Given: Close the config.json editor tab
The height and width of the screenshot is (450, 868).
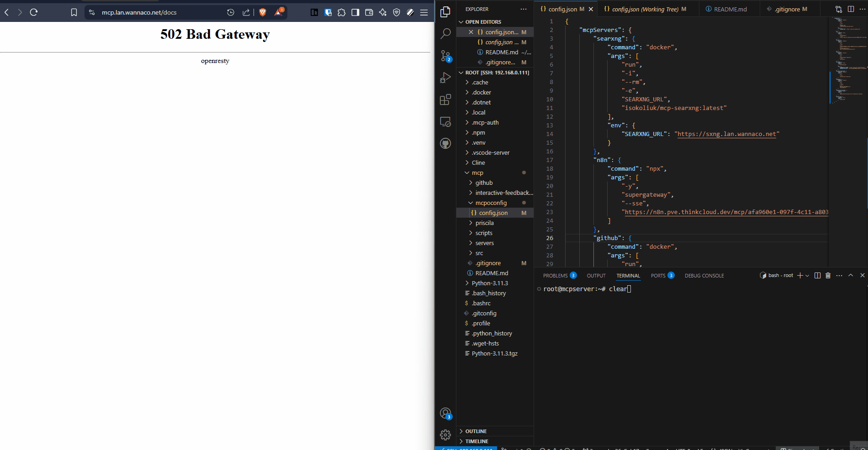Looking at the screenshot, I should coord(591,9).
